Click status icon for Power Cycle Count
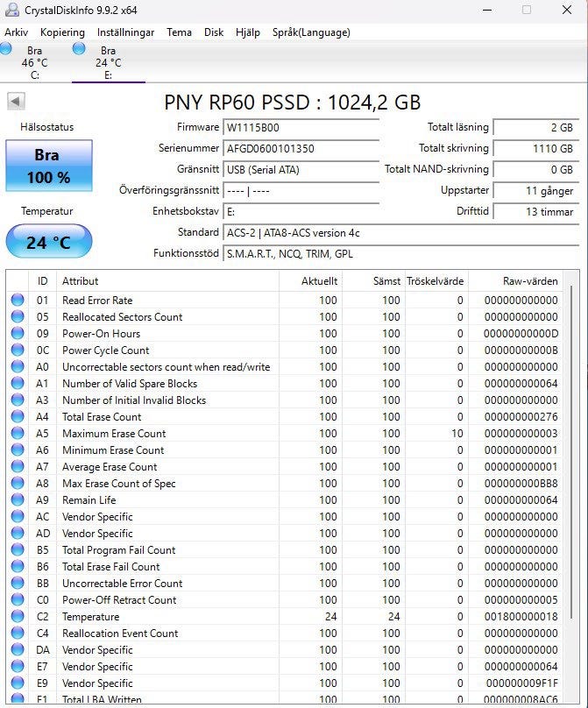The image size is (588, 708). (x=18, y=350)
